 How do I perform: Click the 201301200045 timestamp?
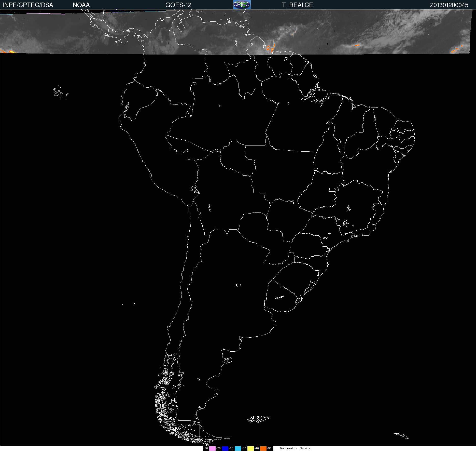(x=449, y=5)
